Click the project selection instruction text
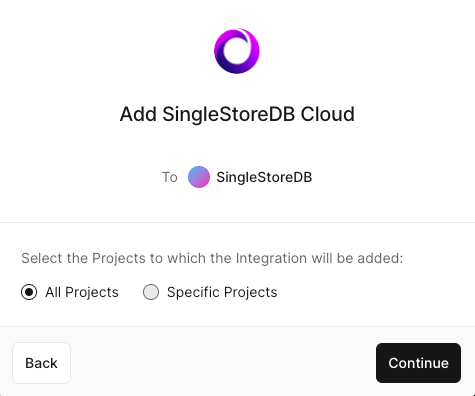This screenshot has width=475, height=396. point(212,258)
